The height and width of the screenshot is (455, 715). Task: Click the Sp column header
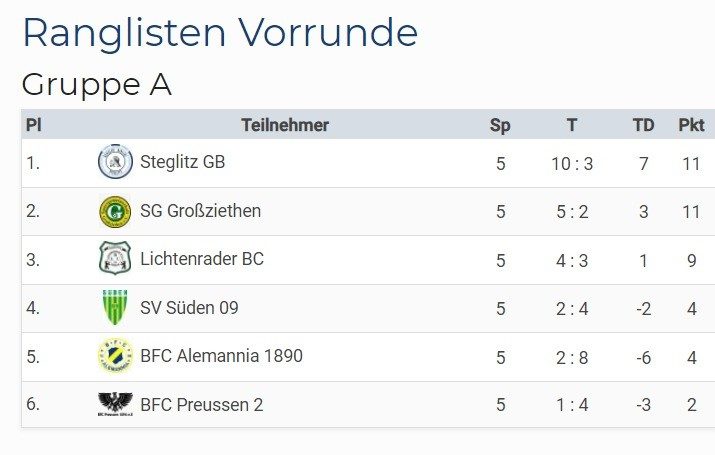coord(500,125)
